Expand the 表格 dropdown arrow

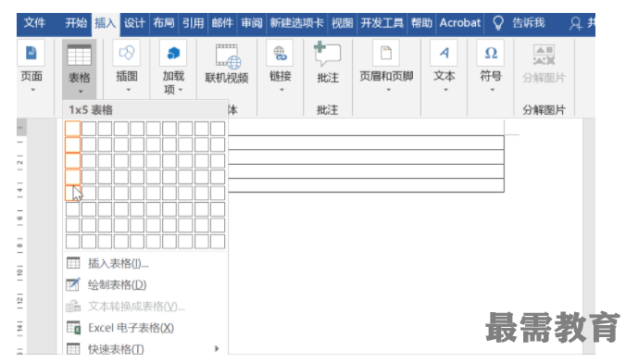click(x=81, y=92)
